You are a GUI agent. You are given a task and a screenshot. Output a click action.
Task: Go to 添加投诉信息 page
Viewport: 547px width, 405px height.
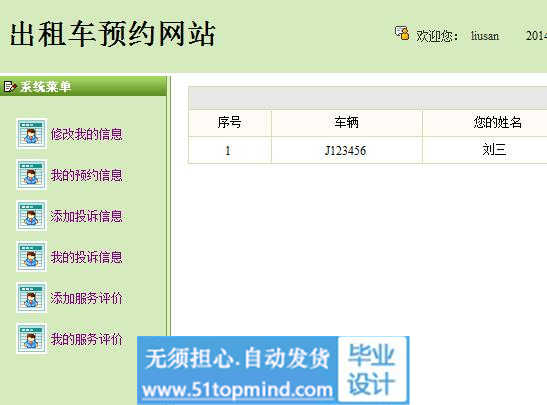tap(87, 216)
